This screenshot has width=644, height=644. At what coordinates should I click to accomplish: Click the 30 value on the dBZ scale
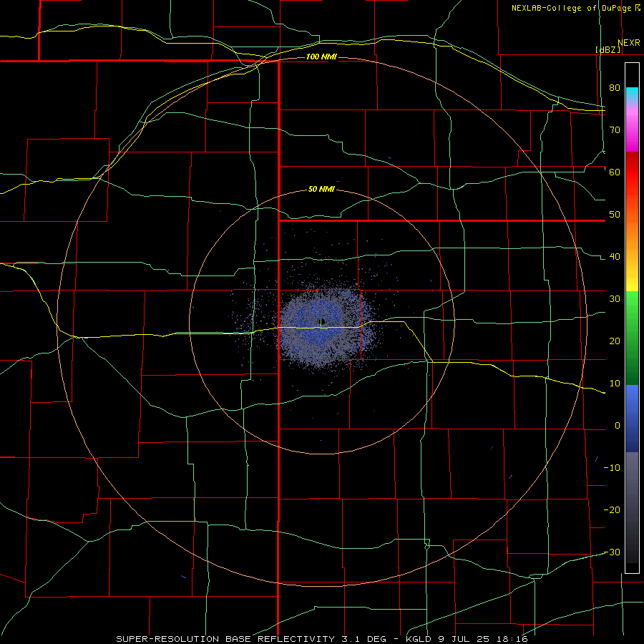click(x=615, y=299)
